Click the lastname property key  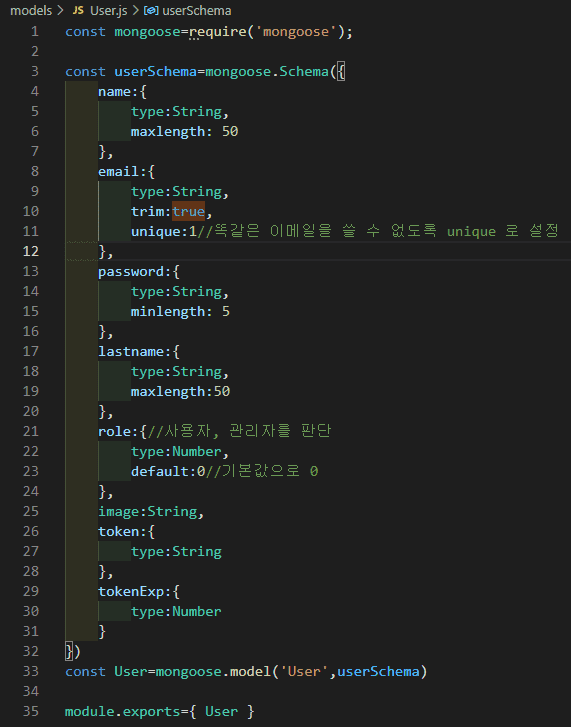[131, 351]
